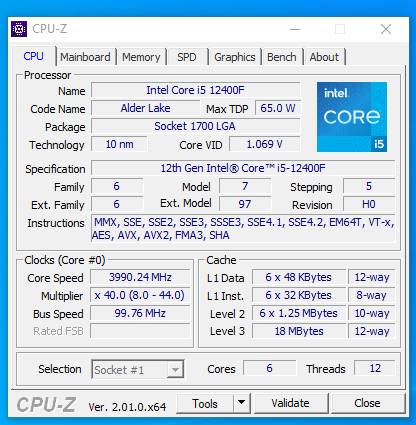This screenshot has height=425, width=416.
Task: Show the About tab
Action: tap(324, 57)
